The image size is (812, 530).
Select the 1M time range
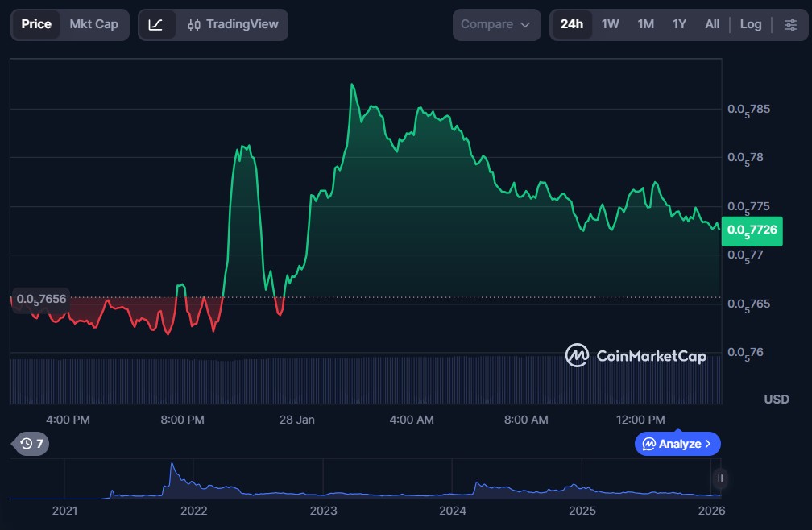pos(645,24)
